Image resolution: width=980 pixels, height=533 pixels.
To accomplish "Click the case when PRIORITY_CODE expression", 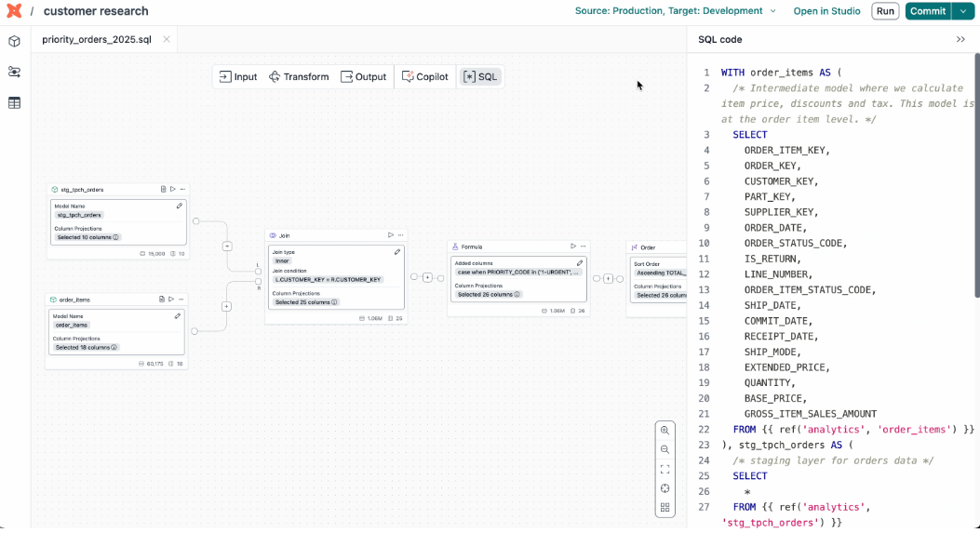I will coord(518,272).
